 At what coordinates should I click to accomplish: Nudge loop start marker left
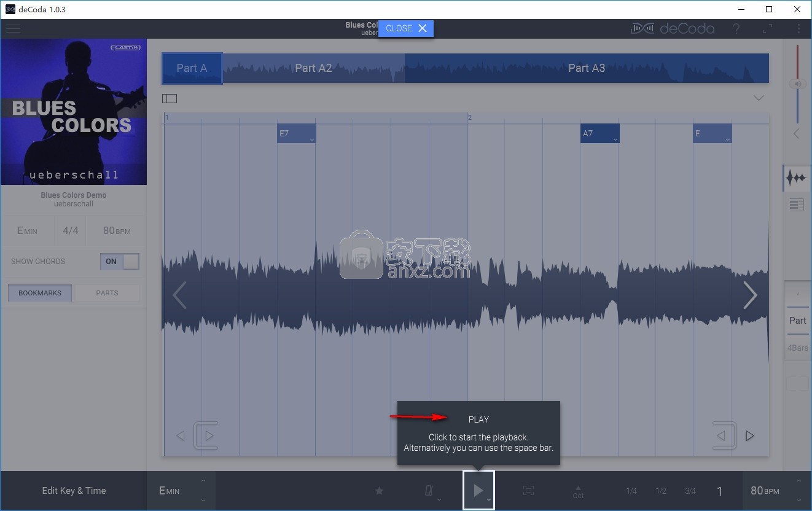coord(181,436)
